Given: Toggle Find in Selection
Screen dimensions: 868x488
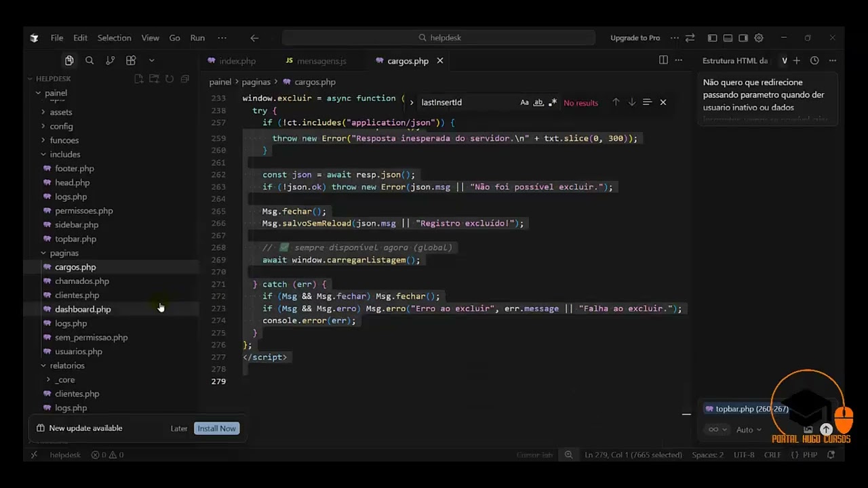Looking at the screenshot, I should pos(647,102).
